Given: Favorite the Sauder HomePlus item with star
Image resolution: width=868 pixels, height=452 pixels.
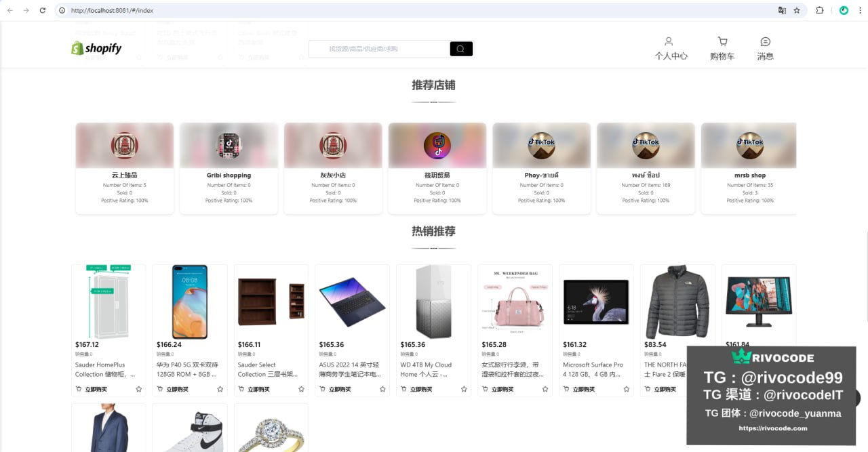Looking at the screenshot, I should (x=138, y=389).
